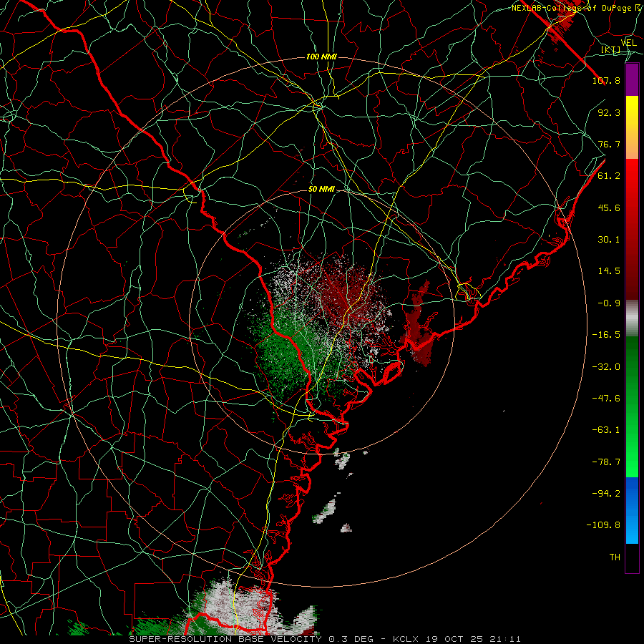Click the 107.8 velocity scale value
The width and height of the screenshot is (644, 644).
point(606,80)
